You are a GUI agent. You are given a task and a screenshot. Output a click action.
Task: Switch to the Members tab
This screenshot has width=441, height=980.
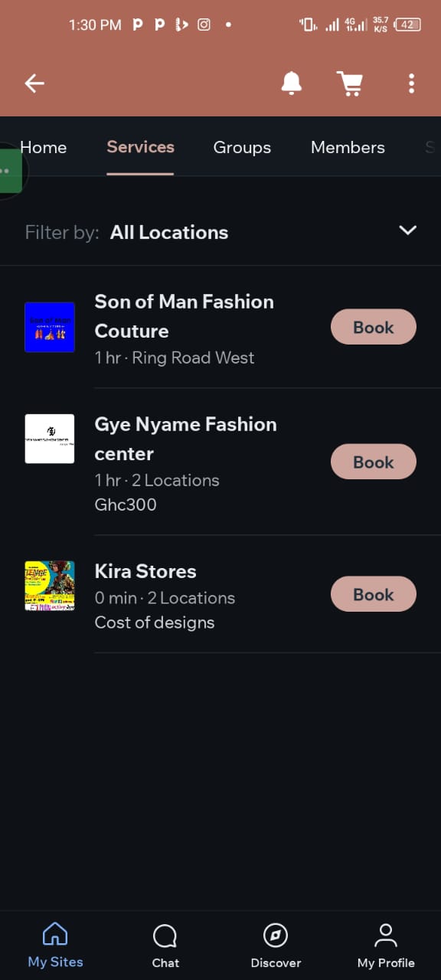click(x=348, y=147)
